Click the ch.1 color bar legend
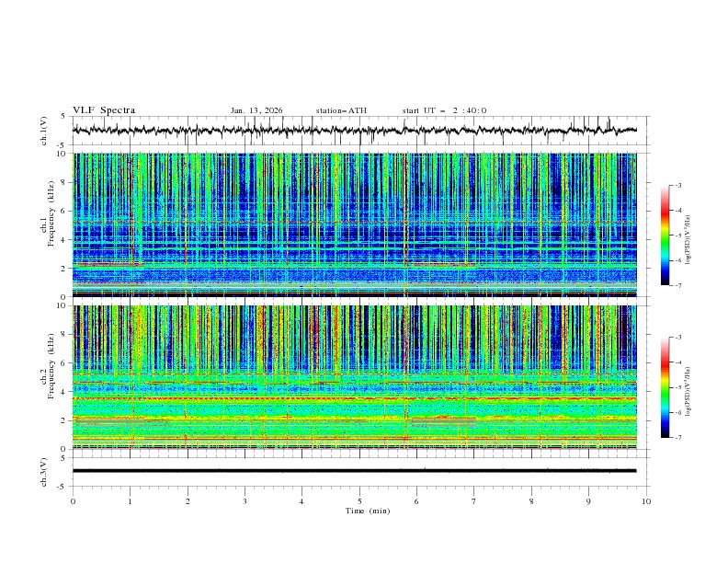This screenshot has width=728, height=563. tap(665, 236)
